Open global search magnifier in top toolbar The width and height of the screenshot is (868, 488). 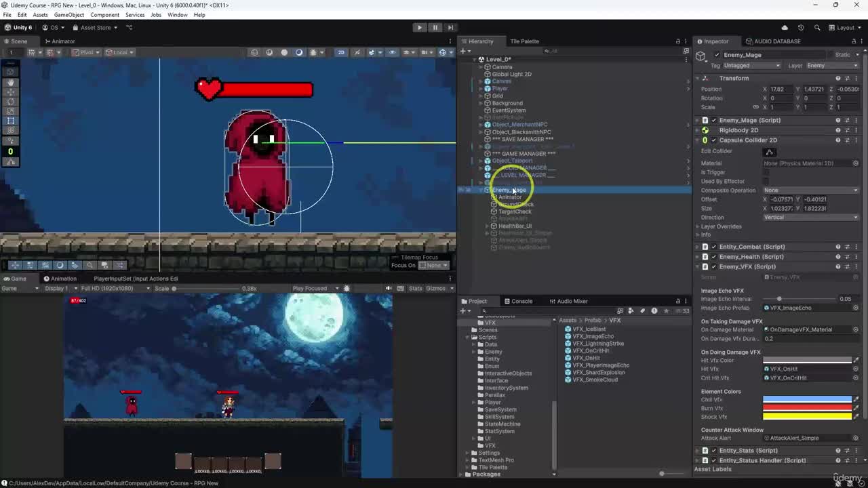[x=817, y=28]
